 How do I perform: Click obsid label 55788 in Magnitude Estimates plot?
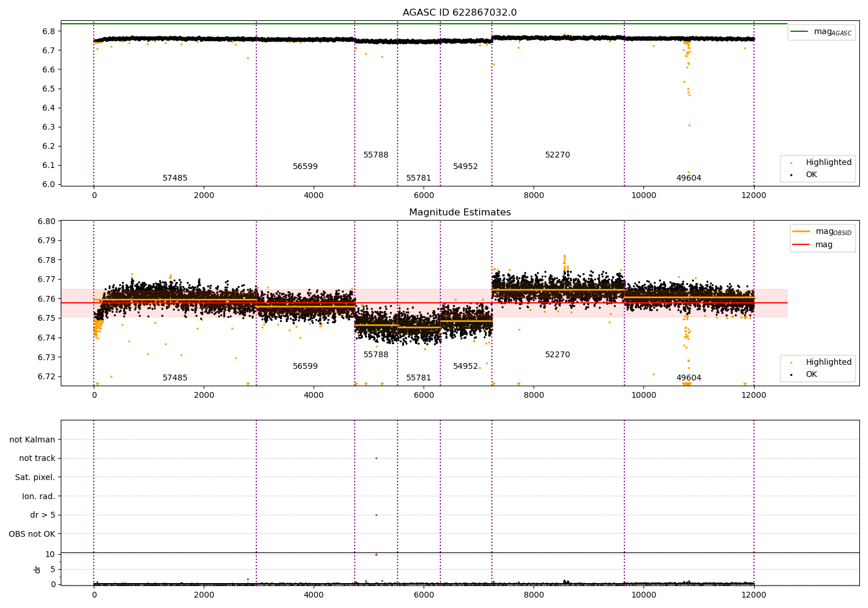(376, 355)
